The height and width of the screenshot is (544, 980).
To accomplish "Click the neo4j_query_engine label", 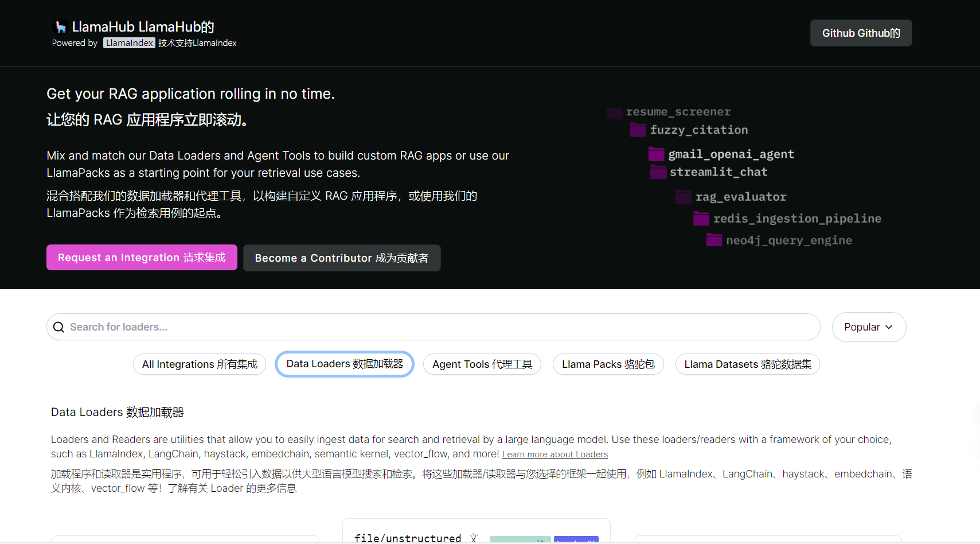I will [x=789, y=240].
